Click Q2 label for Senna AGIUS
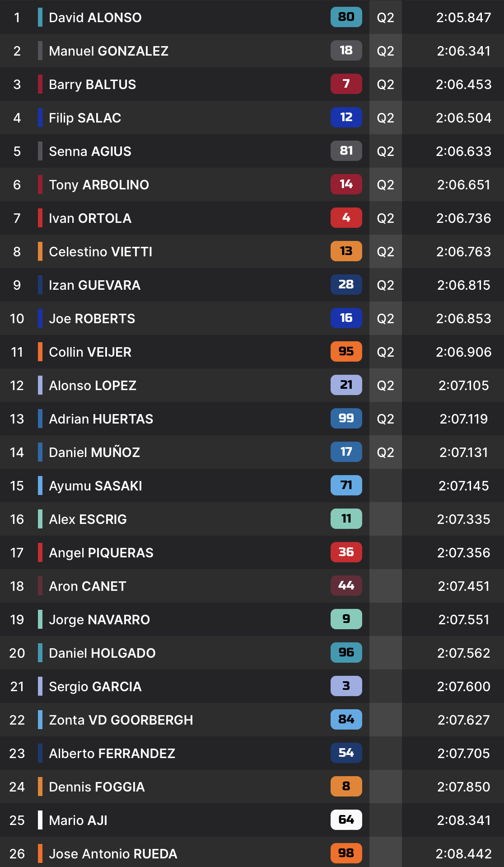This screenshot has height=867, width=504. click(x=385, y=151)
